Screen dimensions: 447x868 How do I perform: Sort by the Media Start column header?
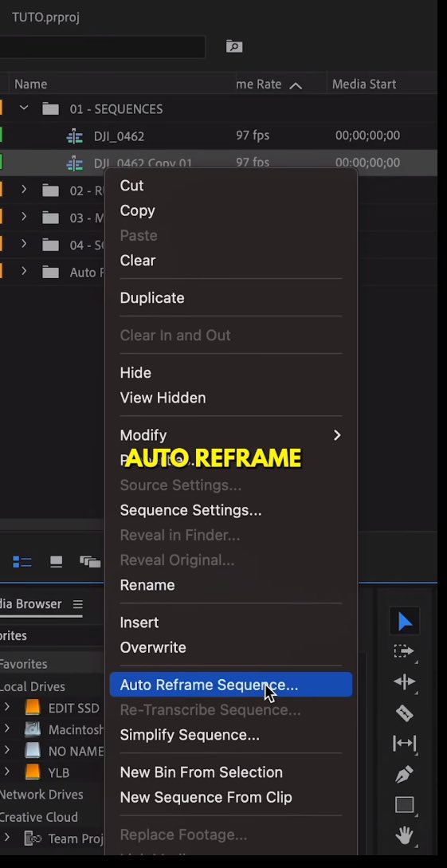364,84
